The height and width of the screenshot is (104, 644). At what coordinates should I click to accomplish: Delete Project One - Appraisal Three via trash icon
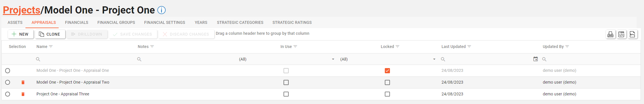23,94
